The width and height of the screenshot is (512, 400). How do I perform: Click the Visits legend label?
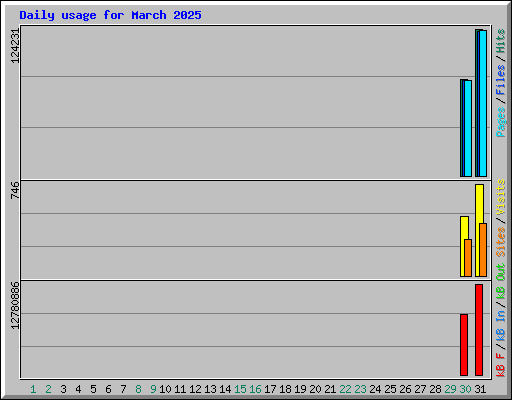[x=501, y=197]
